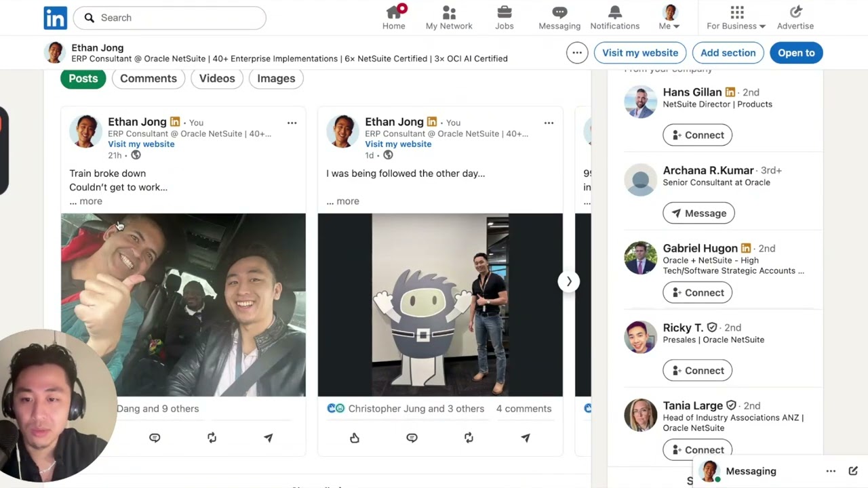Comment on the being followed post
Viewport: 868px width, 488px height.
412,438
